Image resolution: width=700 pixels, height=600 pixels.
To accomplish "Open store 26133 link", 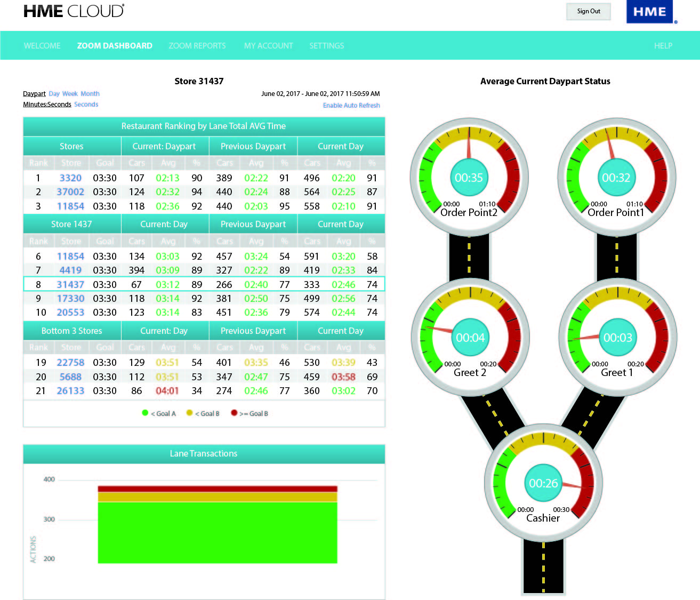I will (70, 391).
